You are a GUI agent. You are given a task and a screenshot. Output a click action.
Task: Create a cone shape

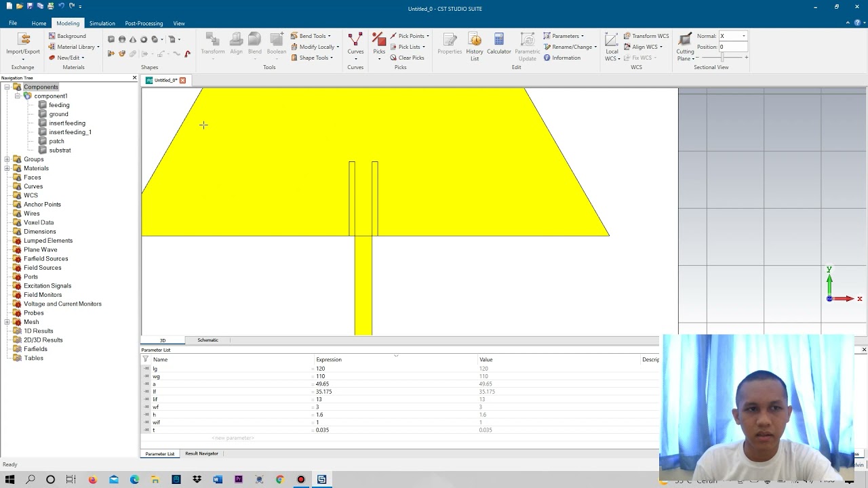coord(133,39)
